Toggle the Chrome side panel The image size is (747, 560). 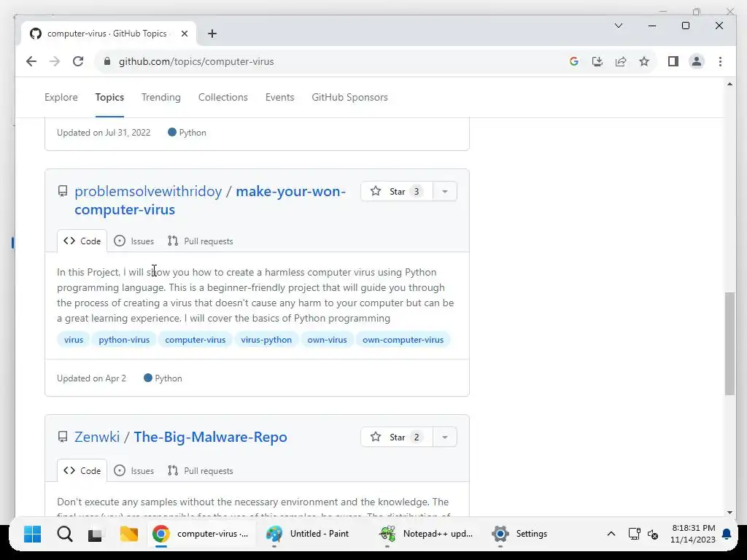click(x=673, y=61)
